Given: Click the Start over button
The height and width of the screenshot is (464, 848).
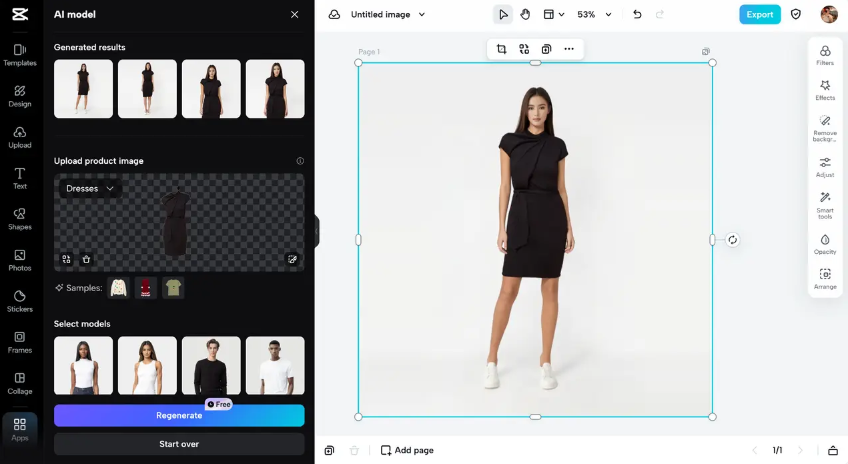Looking at the screenshot, I should (x=179, y=444).
